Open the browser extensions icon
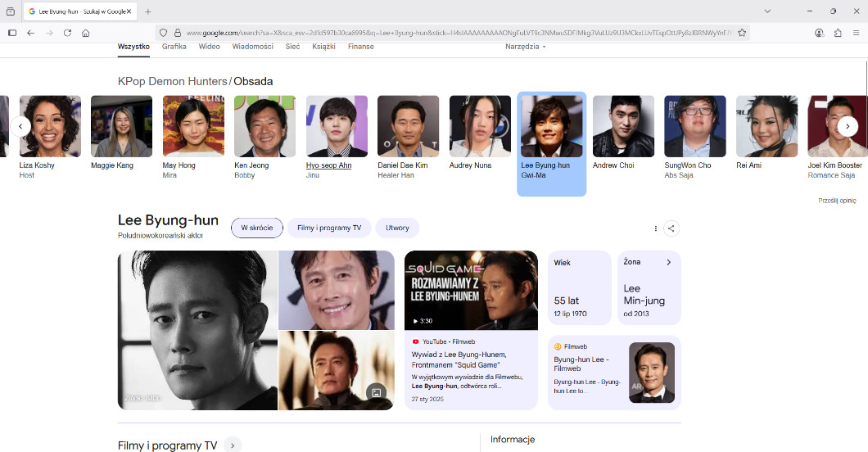Image resolution: width=868 pixels, height=452 pixels. click(x=838, y=33)
